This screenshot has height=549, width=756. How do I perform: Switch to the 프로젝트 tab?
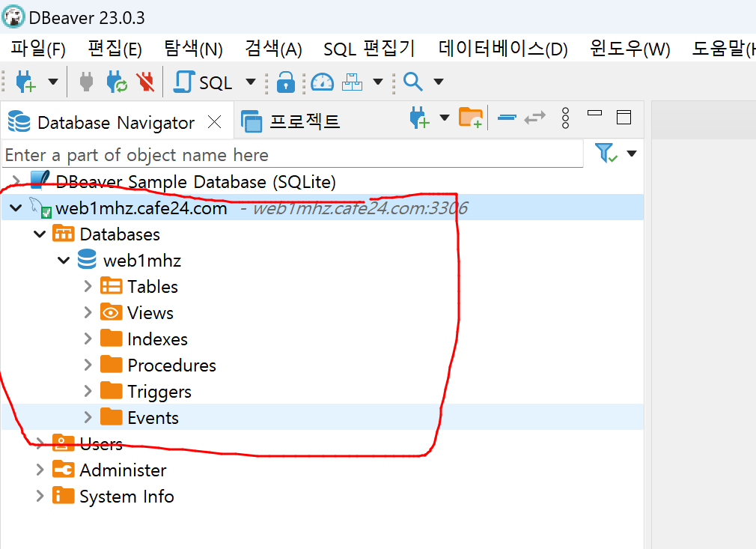[291, 121]
